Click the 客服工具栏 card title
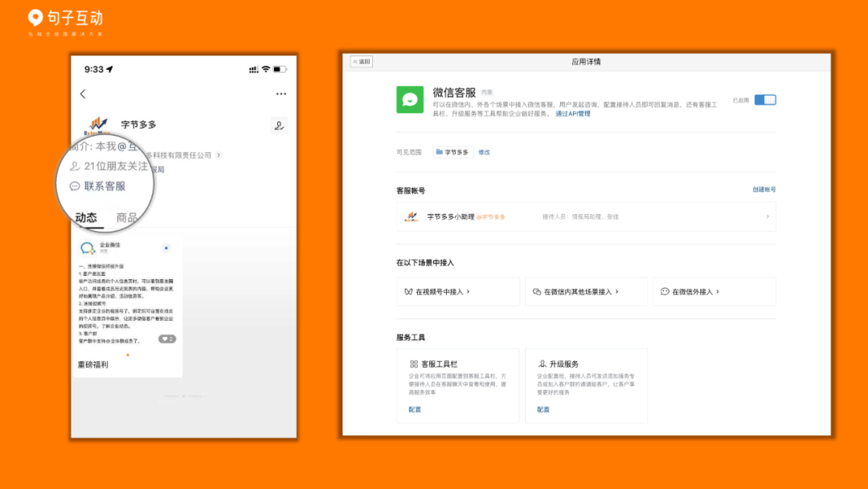 click(x=440, y=364)
